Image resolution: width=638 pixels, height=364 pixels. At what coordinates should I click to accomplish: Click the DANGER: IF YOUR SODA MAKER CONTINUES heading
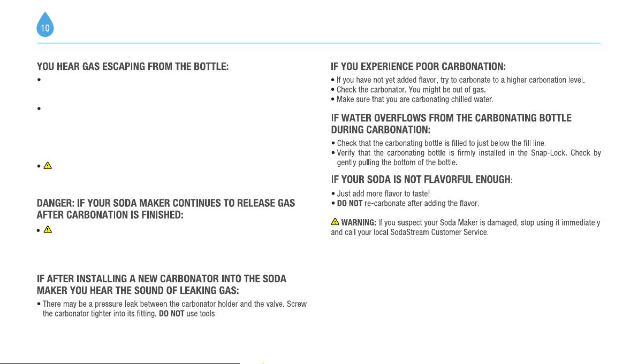pyautogui.click(x=166, y=209)
